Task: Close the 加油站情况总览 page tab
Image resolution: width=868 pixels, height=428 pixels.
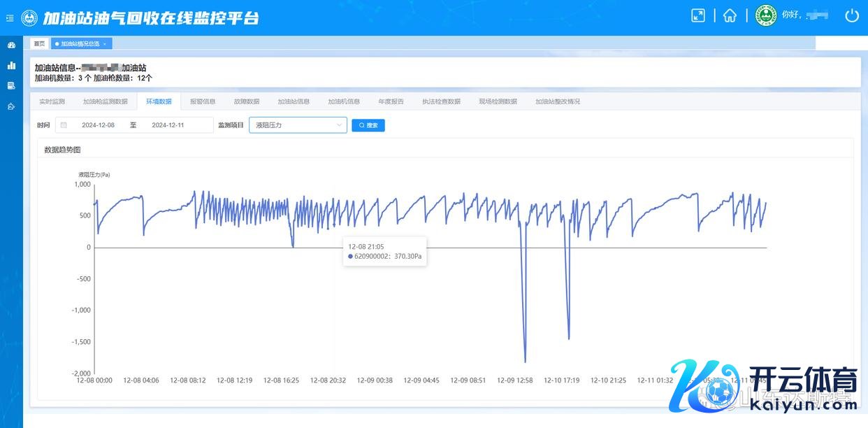Action: point(105,44)
